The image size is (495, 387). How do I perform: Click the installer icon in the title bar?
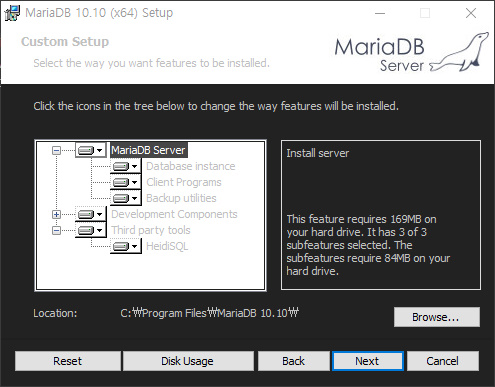(x=12, y=13)
